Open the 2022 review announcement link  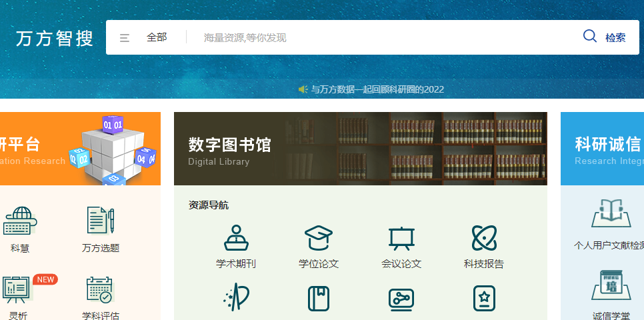(377, 89)
